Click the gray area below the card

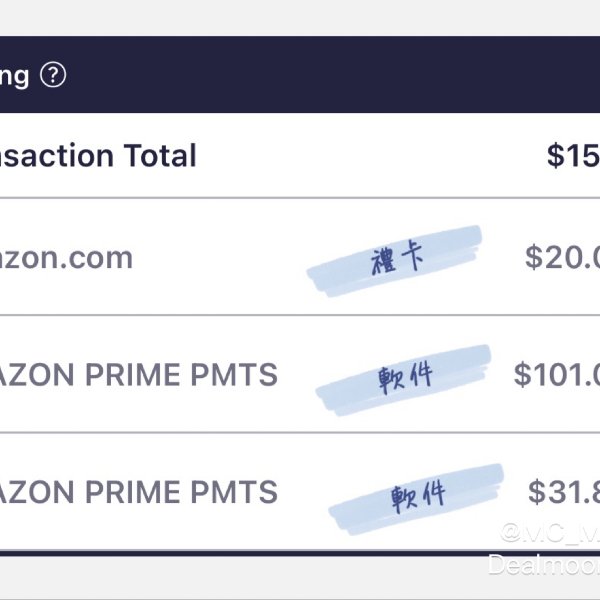pyautogui.click(x=245, y=578)
